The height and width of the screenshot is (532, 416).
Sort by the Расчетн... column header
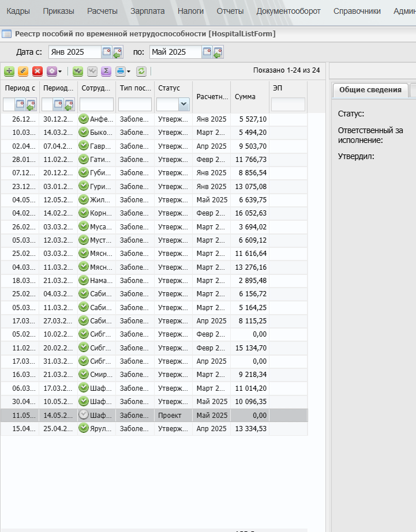coord(212,97)
